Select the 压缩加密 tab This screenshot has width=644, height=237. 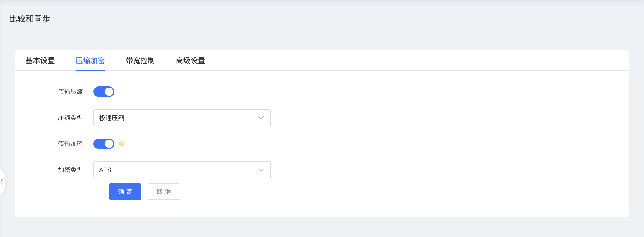point(90,61)
